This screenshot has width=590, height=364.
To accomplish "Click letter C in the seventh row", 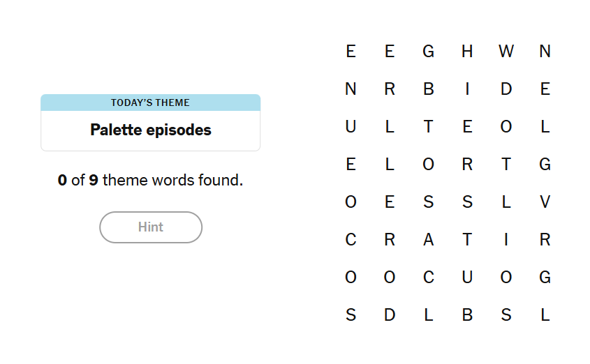I will (x=428, y=278).
